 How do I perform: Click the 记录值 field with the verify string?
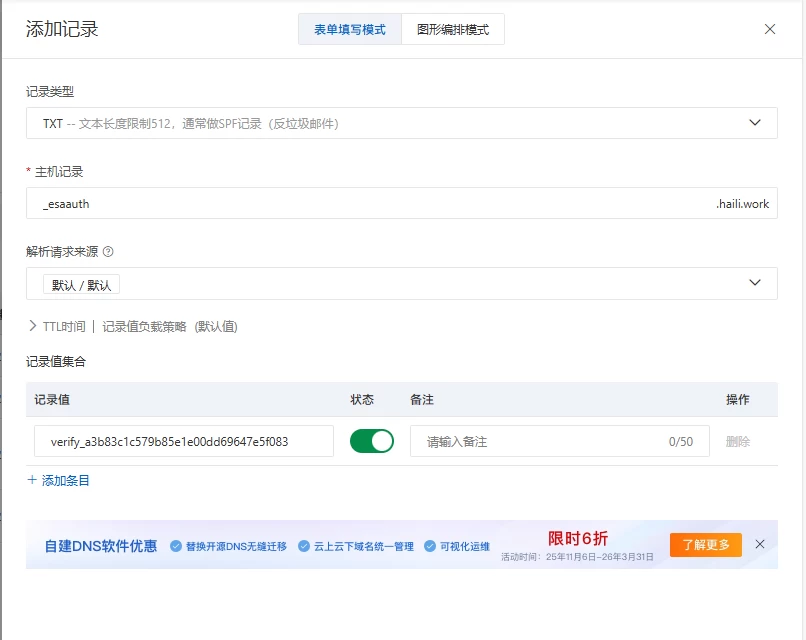(184, 441)
